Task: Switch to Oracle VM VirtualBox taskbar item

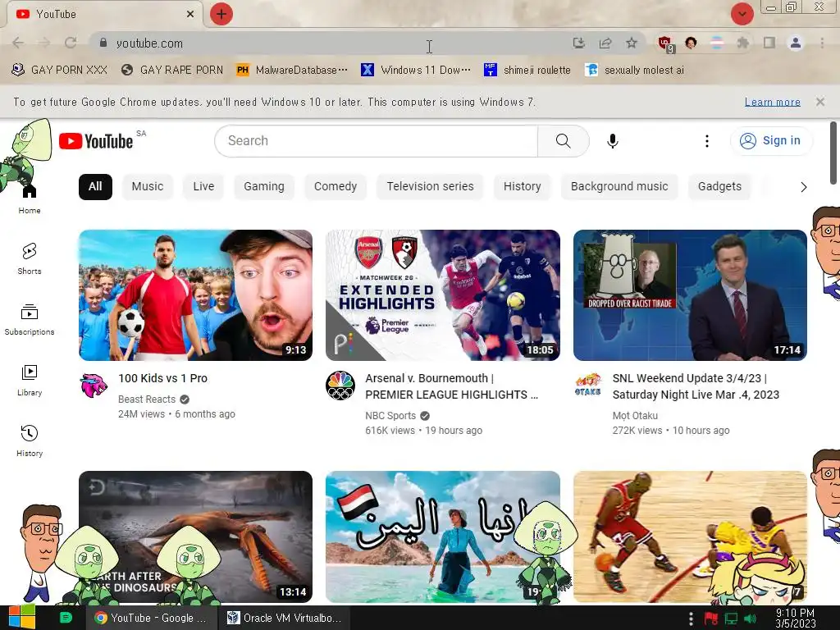Action: (x=285, y=618)
